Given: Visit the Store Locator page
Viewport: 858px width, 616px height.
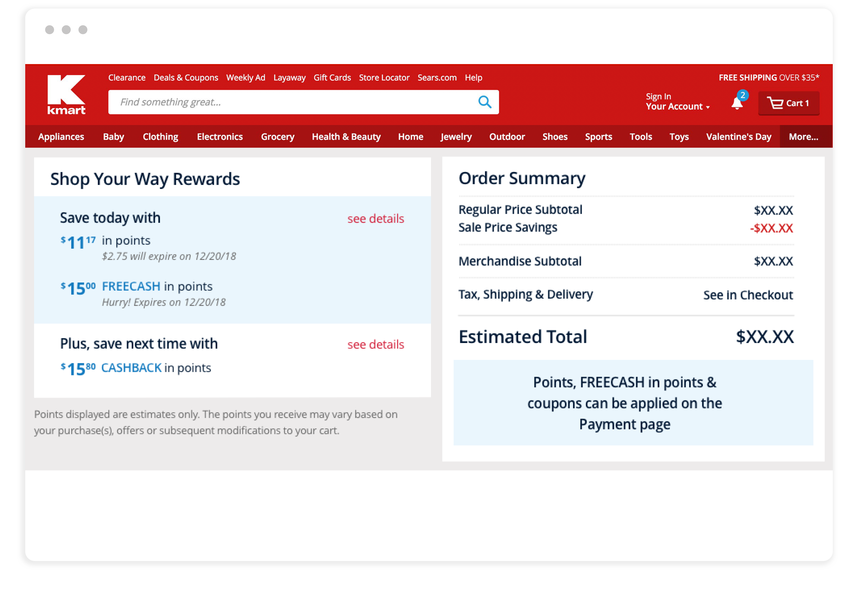Looking at the screenshot, I should [384, 77].
